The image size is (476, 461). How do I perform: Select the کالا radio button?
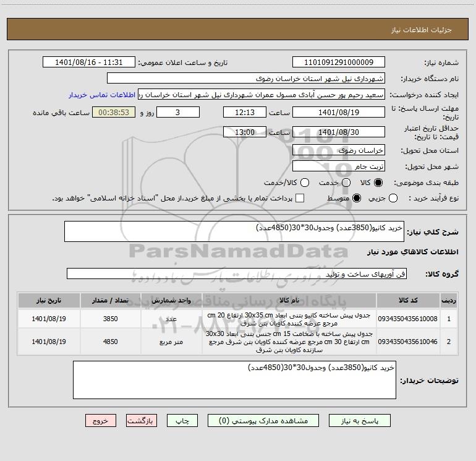[378, 183]
